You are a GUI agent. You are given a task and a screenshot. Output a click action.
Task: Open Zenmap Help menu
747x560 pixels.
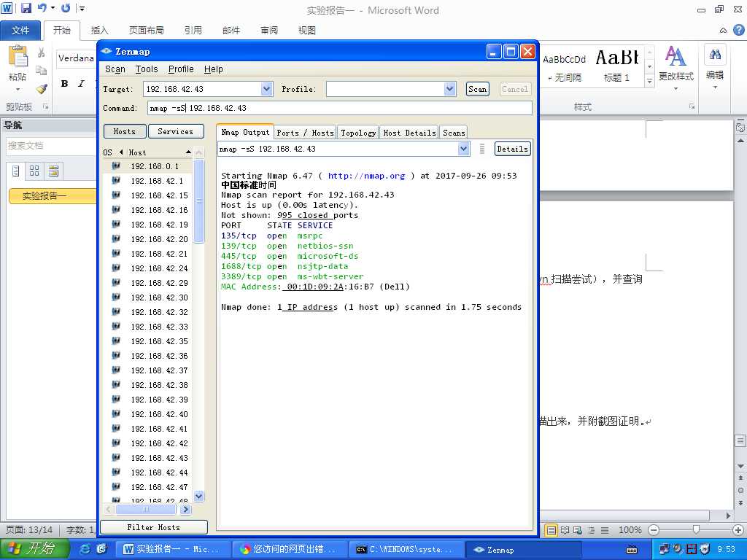click(214, 69)
